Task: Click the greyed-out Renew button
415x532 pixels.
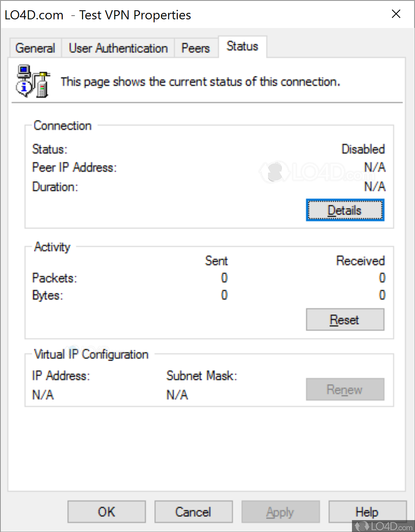Action: 345,389
